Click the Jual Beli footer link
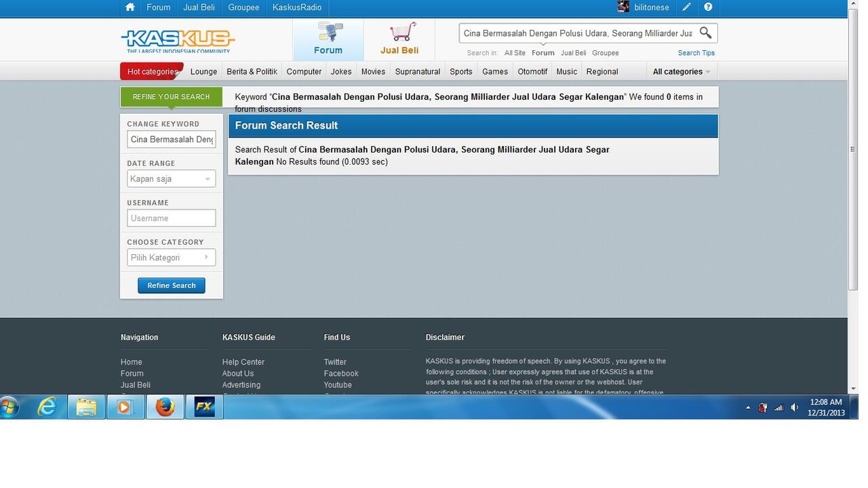The width and height of the screenshot is (868, 488). click(x=136, y=385)
